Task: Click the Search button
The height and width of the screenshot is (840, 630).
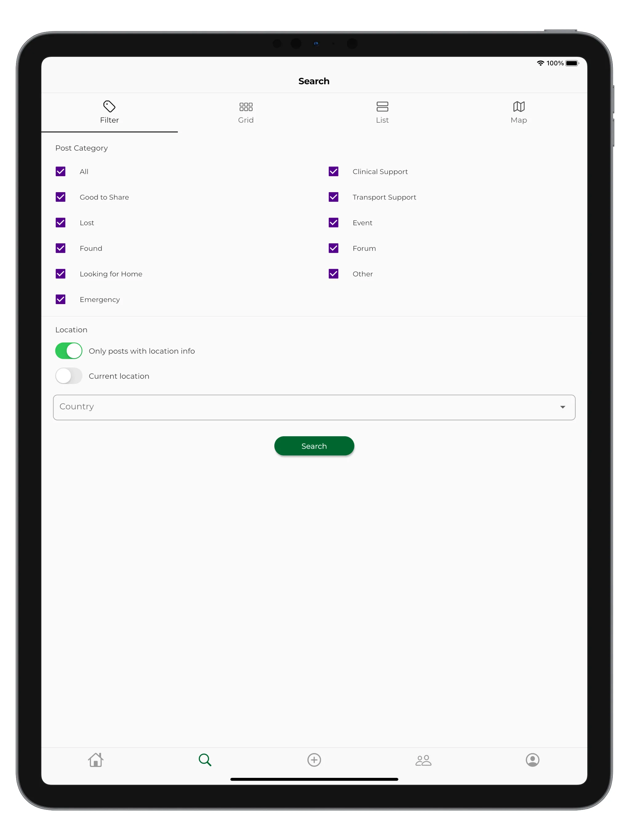Action: [x=314, y=445]
